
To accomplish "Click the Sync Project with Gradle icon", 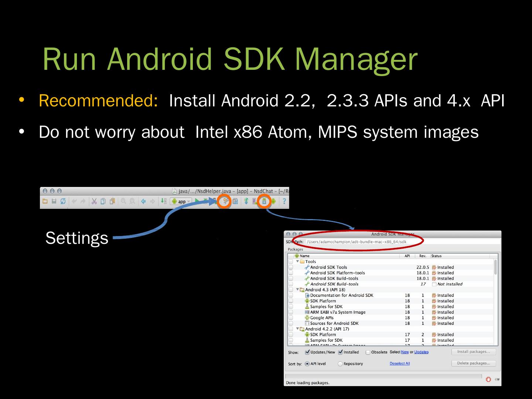I will pyautogui.click(x=246, y=201).
